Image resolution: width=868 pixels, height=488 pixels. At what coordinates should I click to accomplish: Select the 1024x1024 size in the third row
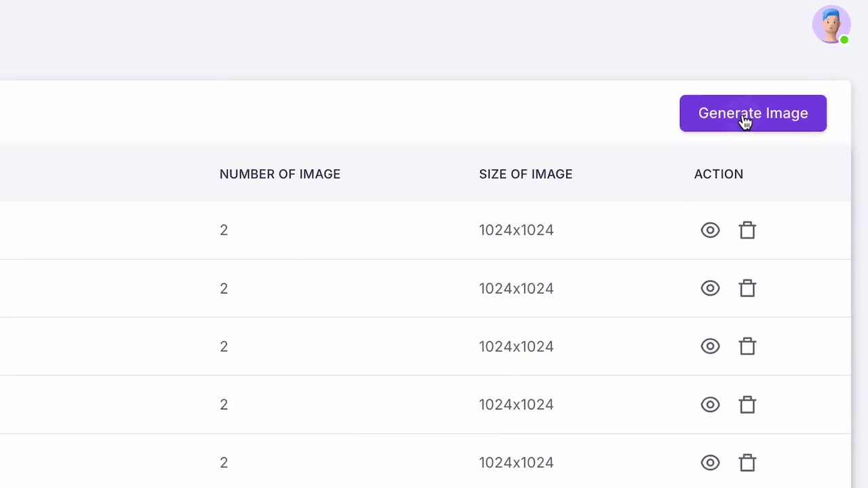pos(517,346)
